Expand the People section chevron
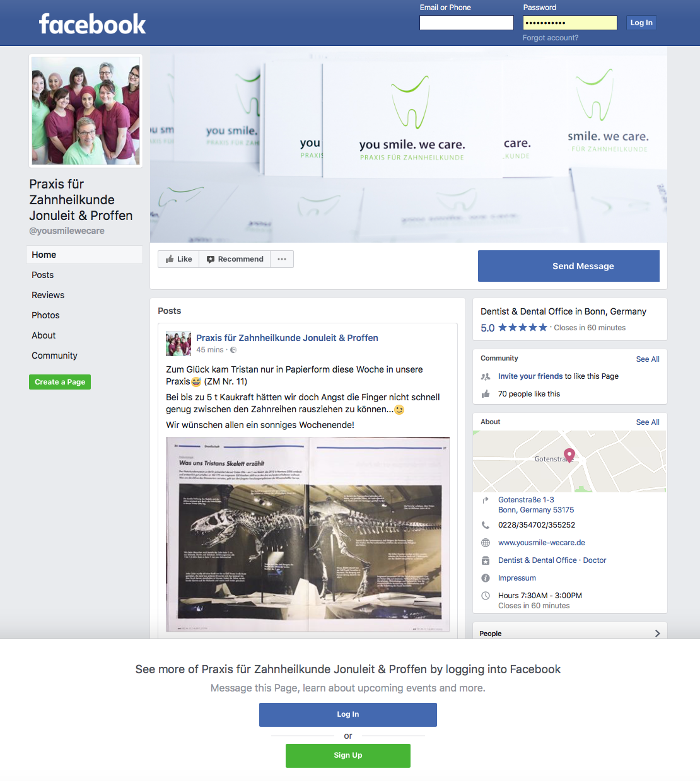This screenshot has height=781, width=700. coord(657,633)
